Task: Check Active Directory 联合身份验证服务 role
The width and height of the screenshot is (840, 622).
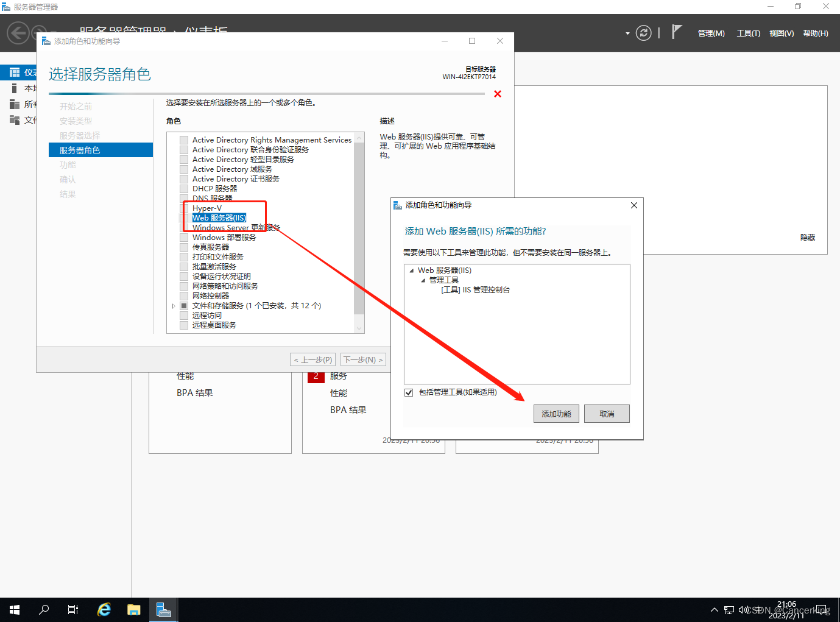Action: coord(184,150)
